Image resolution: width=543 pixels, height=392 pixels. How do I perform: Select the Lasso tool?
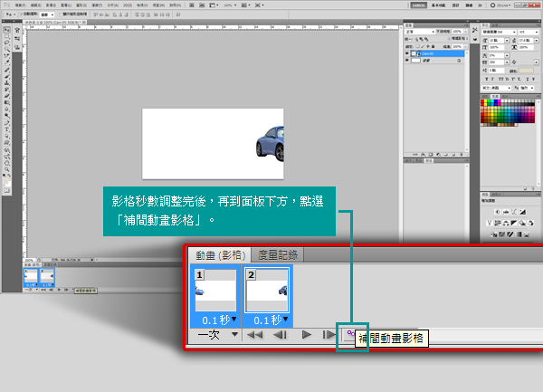(6, 43)
